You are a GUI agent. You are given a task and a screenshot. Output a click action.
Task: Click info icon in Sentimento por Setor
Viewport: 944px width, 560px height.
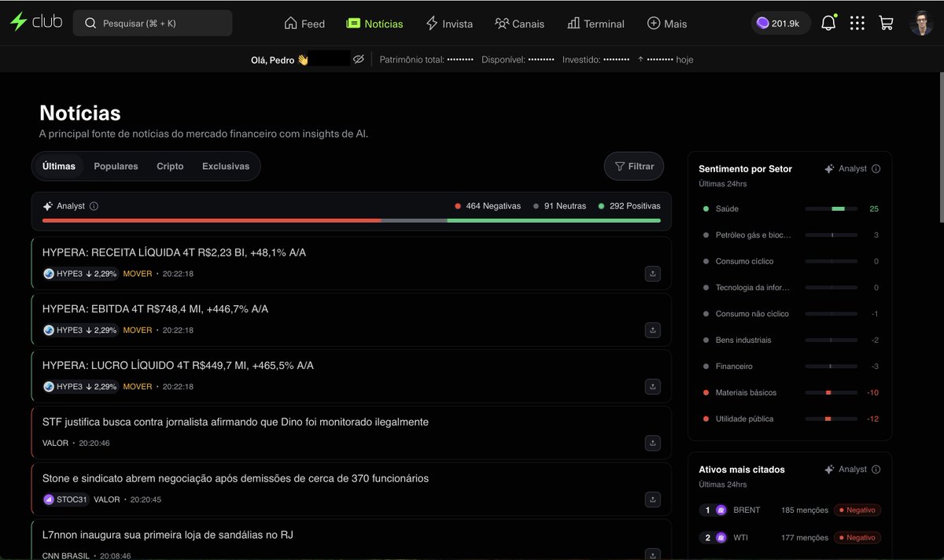point(876,168)
